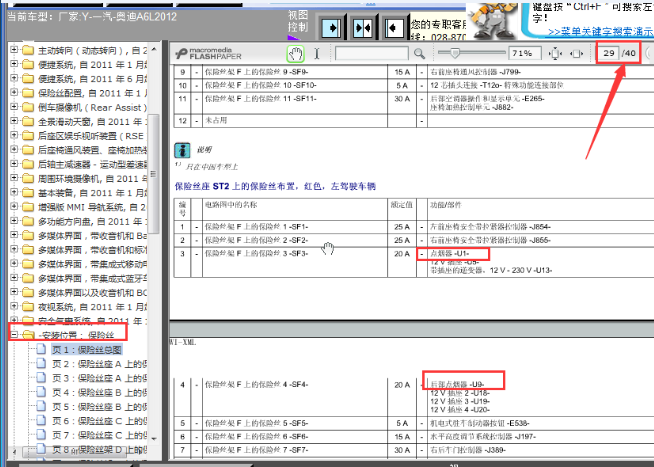
Task: Click page icon of 页 4：保险丝座 B
Action: tap(41, 392)
